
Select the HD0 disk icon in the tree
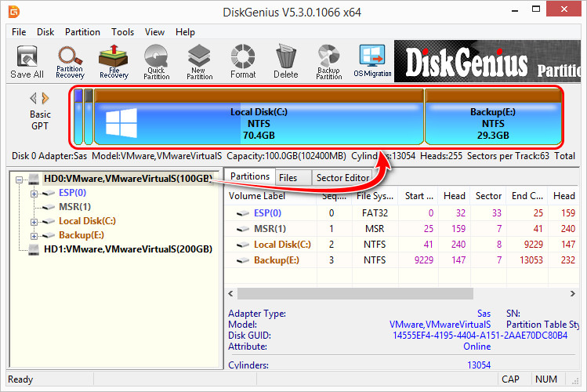[34, 179]
